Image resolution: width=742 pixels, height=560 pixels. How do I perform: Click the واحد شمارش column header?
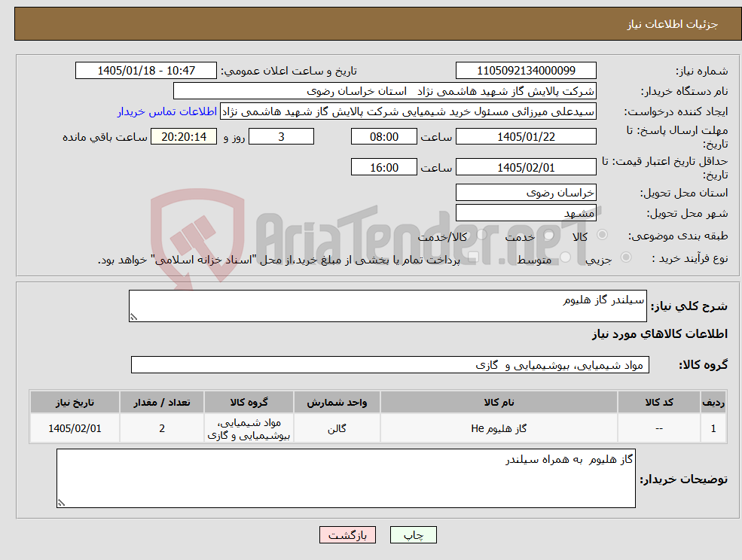(x=337, y=402)
